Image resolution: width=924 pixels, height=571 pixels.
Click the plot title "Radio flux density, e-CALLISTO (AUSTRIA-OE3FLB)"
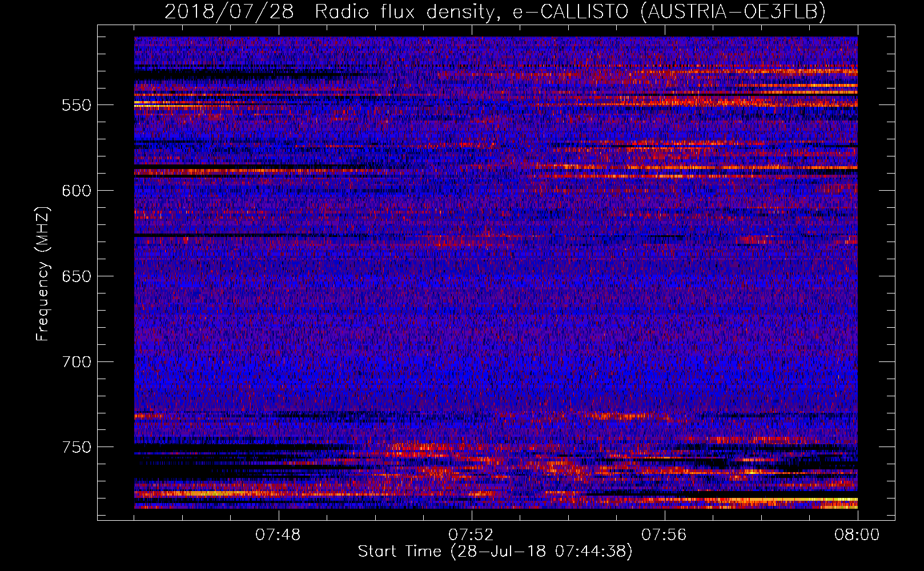pyautogui.click(x=570, y=11)
